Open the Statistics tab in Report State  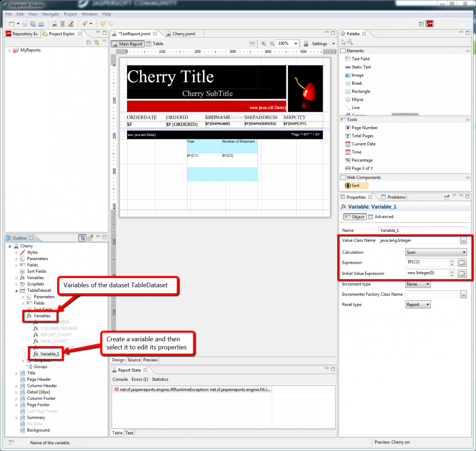point(160,380)
